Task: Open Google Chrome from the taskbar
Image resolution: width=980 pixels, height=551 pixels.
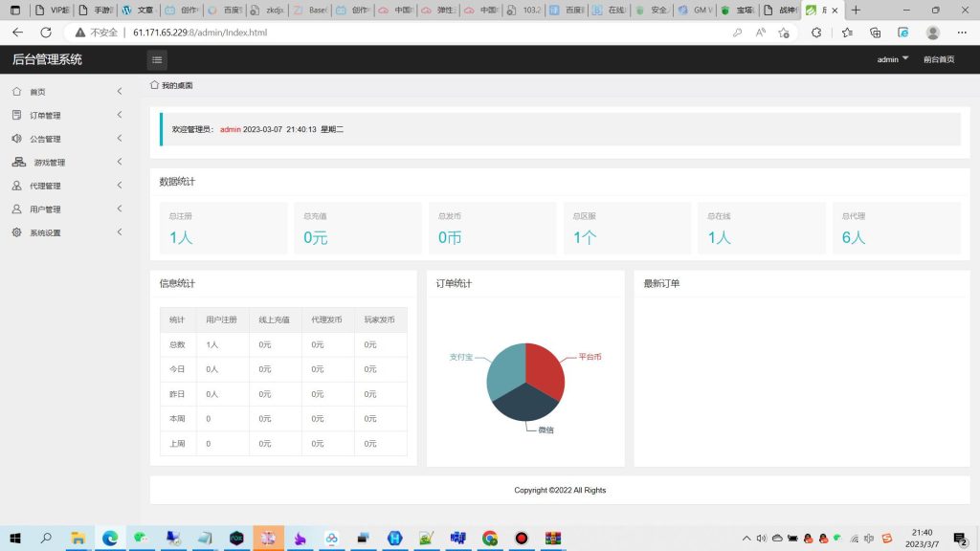Action: click(x=489, y=539)
